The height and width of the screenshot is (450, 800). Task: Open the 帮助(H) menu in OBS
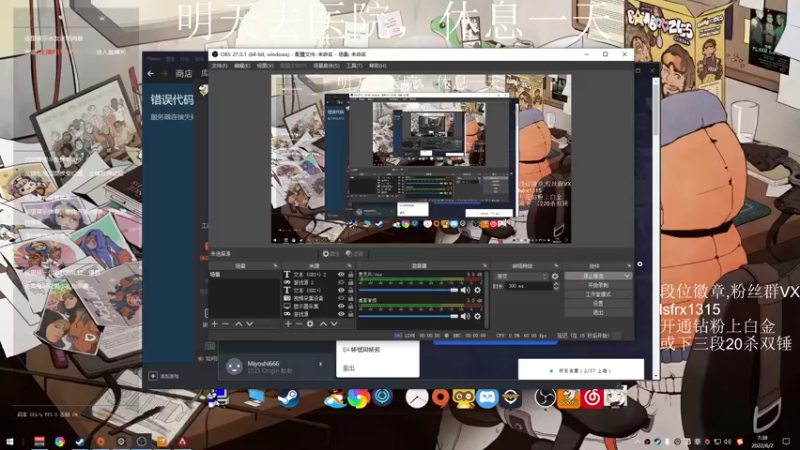[378, 66]
